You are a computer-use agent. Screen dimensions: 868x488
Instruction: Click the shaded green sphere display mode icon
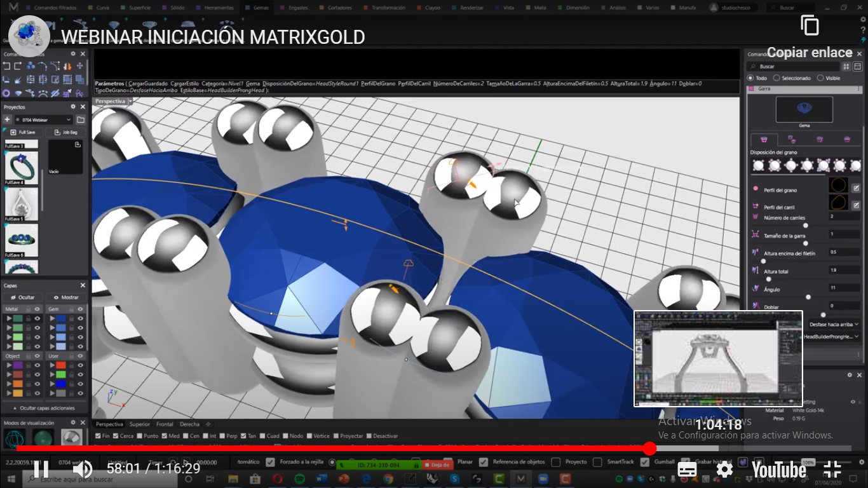(42, 438)
